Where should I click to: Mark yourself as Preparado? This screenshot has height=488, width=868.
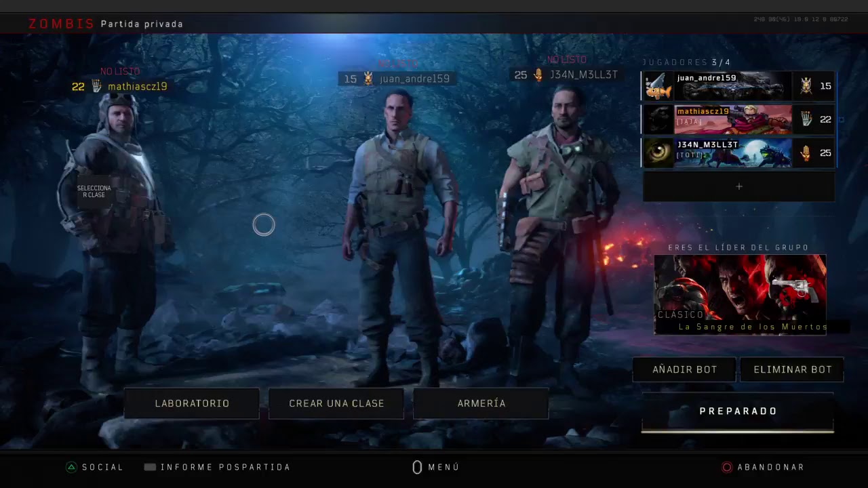738,411
